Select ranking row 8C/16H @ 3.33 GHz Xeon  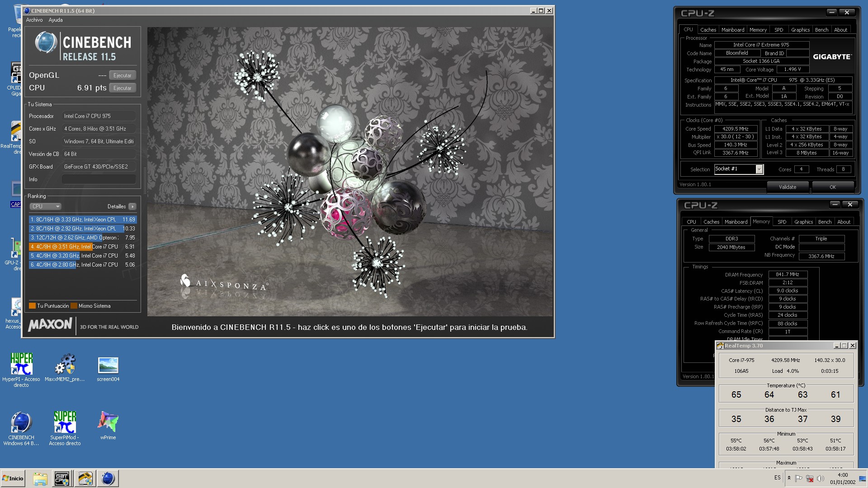83,220
